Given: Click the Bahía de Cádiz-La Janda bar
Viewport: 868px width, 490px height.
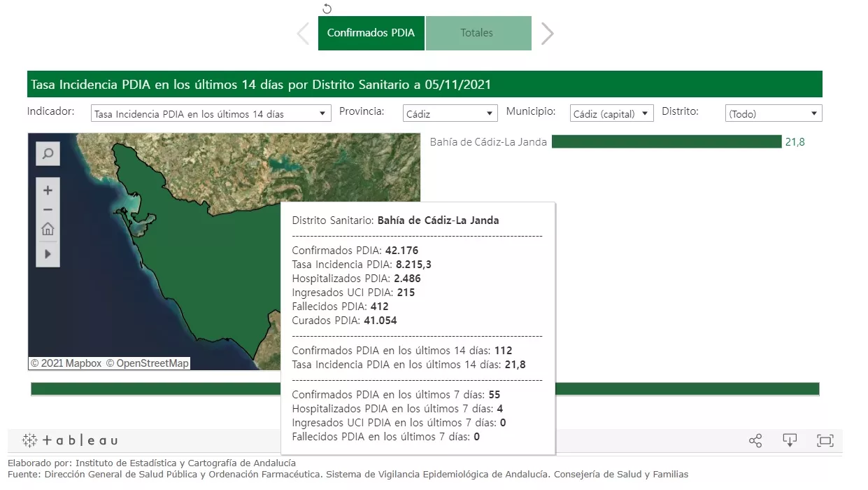Looking at the screenshot, I should [x=666, y=142].
